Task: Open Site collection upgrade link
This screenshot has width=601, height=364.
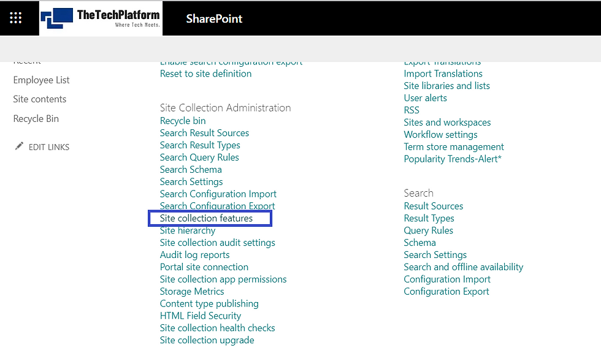Action: click(x=207, y=340)
